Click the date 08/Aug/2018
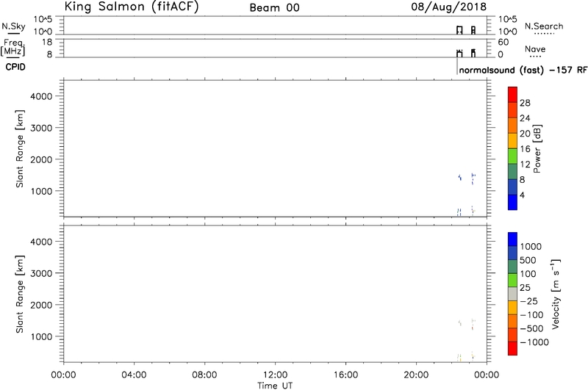Image resolution: width=588 pixels, height=390 pixels. pos(448,7)
